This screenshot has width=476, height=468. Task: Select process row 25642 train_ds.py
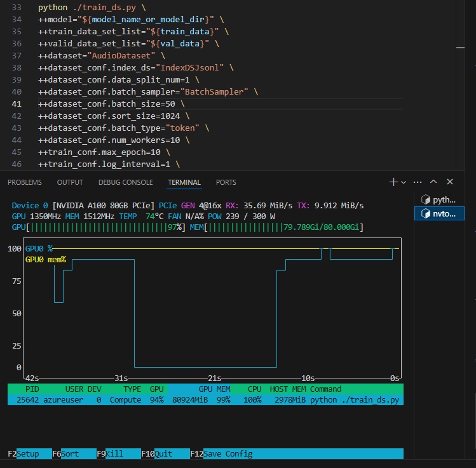point(205,400)
